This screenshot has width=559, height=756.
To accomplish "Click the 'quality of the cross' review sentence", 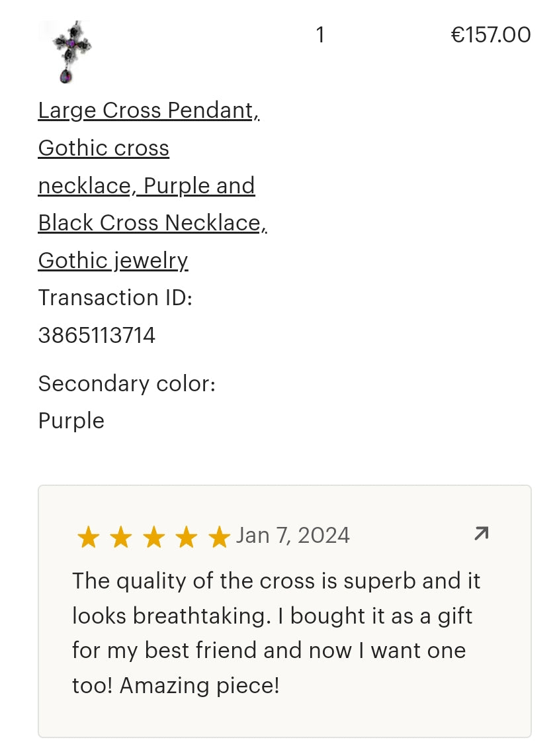I will point(276,581).
